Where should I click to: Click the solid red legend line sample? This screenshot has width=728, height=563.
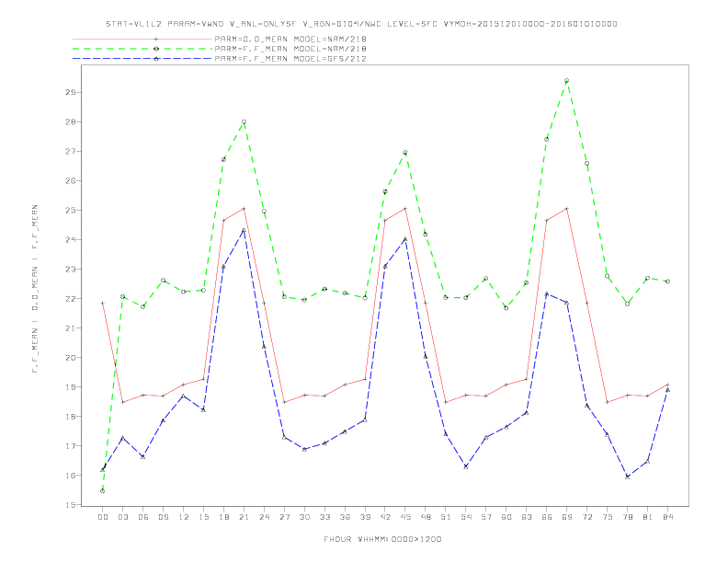[142, 39]
